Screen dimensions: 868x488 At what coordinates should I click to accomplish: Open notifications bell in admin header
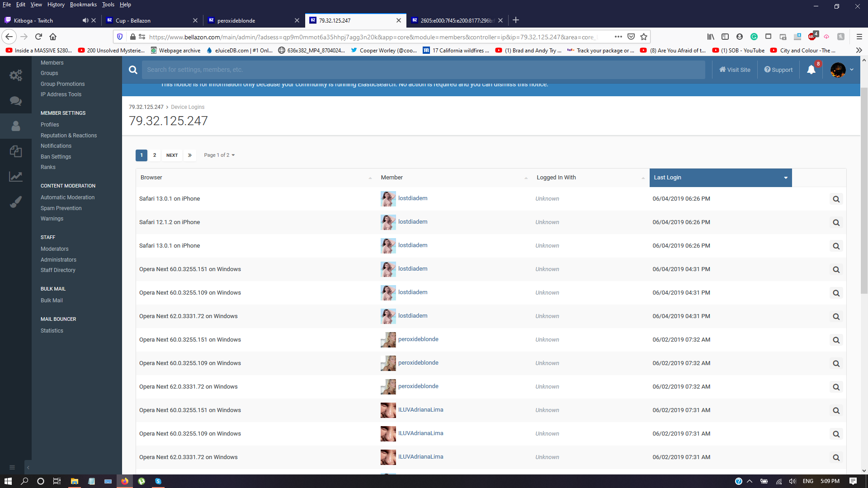(811, 70)
